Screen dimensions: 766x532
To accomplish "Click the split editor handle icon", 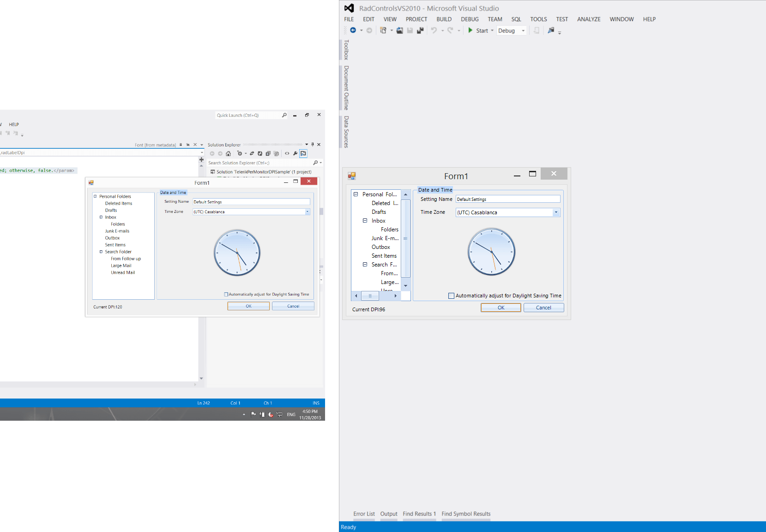I will click(201, 160).
